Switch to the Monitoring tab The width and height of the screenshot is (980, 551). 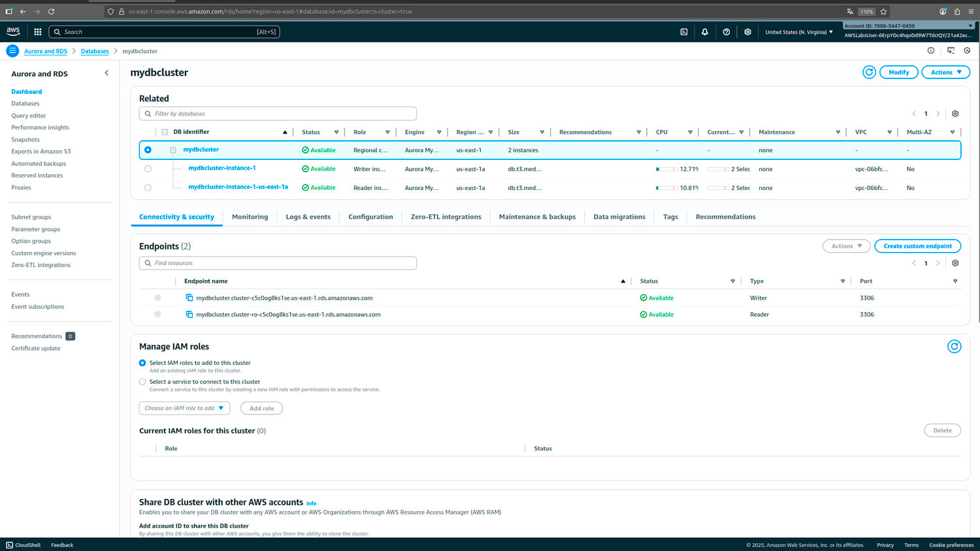click(x=250, y=217)
